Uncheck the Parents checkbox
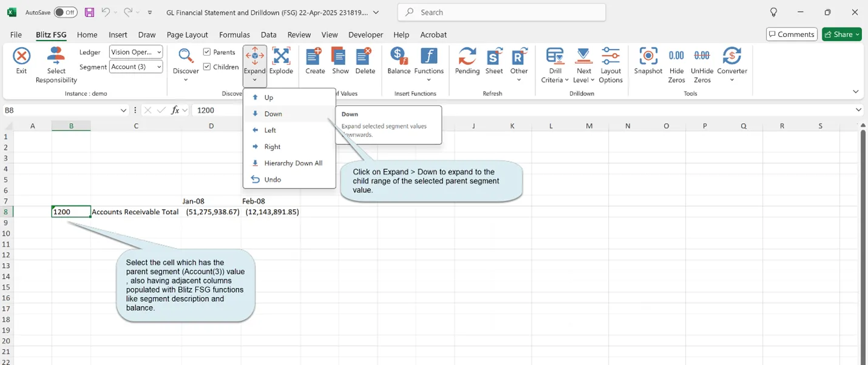 click(207, 52)
